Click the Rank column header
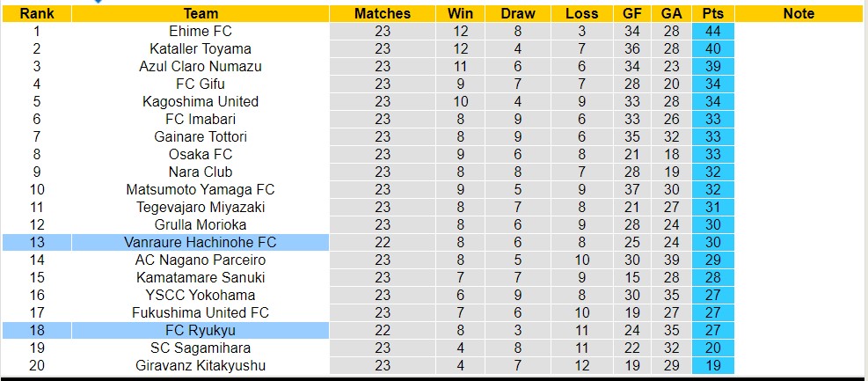Screen dimensions: 868x381 [x=37, y=13]
